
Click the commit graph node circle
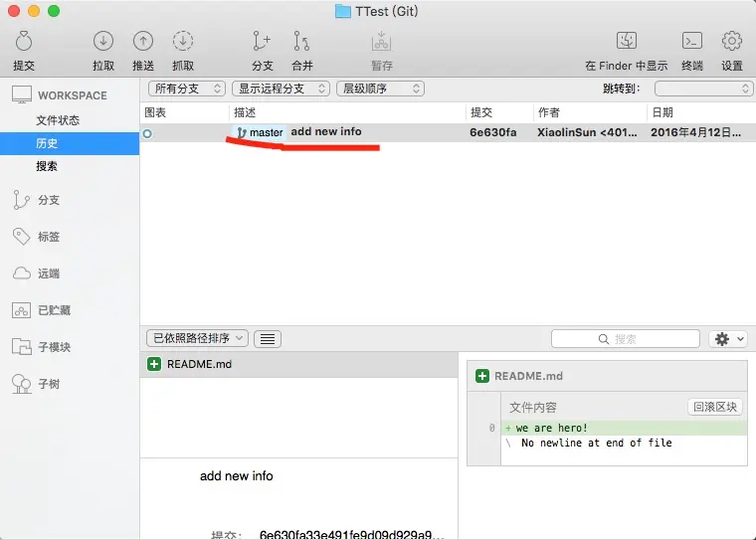pyautogui.click(x=147, y=133)
